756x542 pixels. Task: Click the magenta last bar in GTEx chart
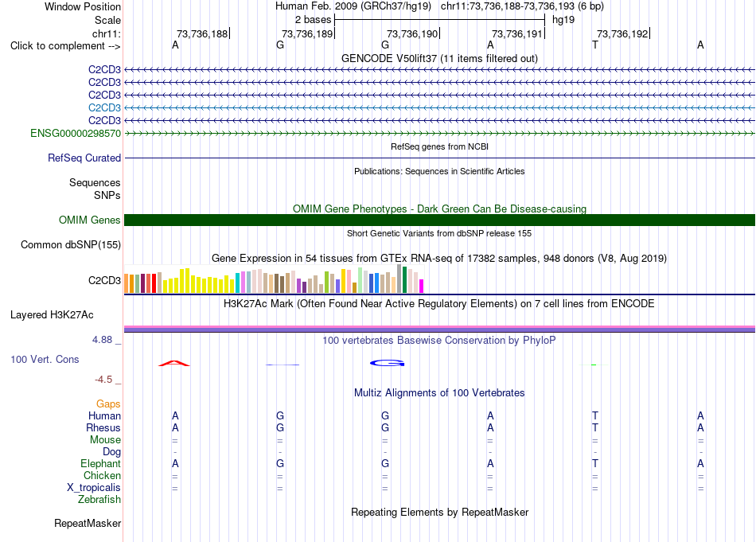(x=421, y=286)
